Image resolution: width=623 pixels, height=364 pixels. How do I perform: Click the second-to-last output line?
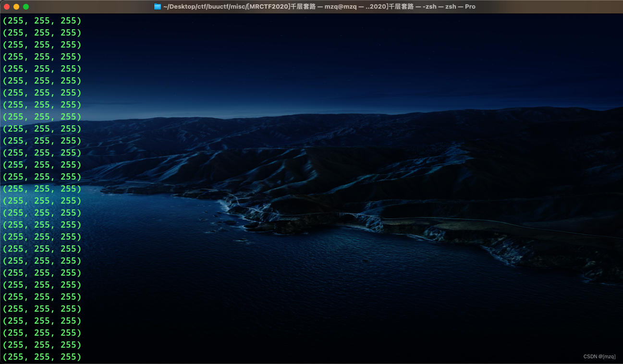coord(42,345)
